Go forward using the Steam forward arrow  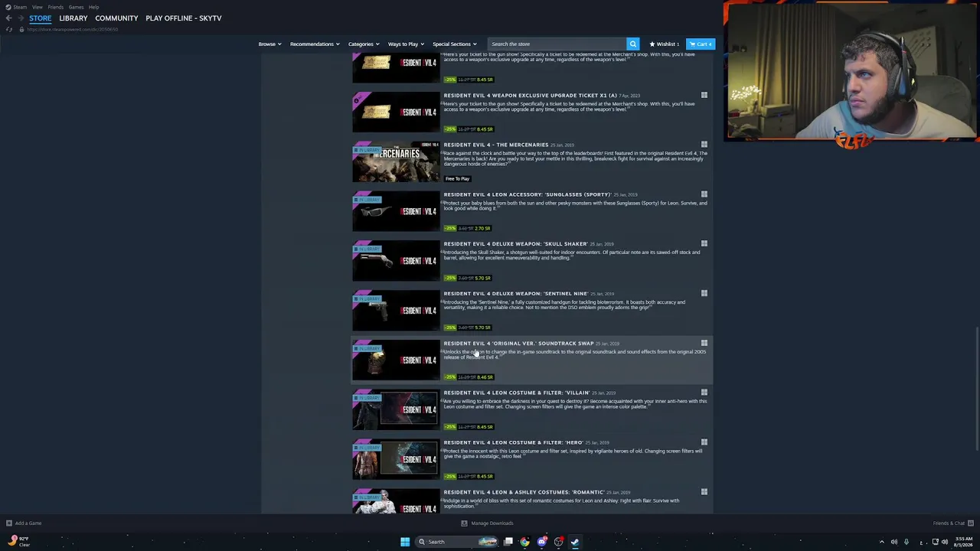(20, 18)
